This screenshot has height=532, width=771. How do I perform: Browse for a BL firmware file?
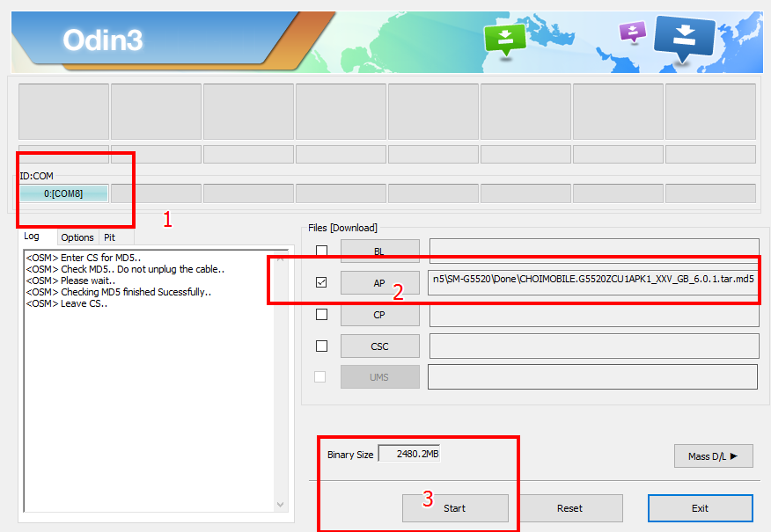378,251
